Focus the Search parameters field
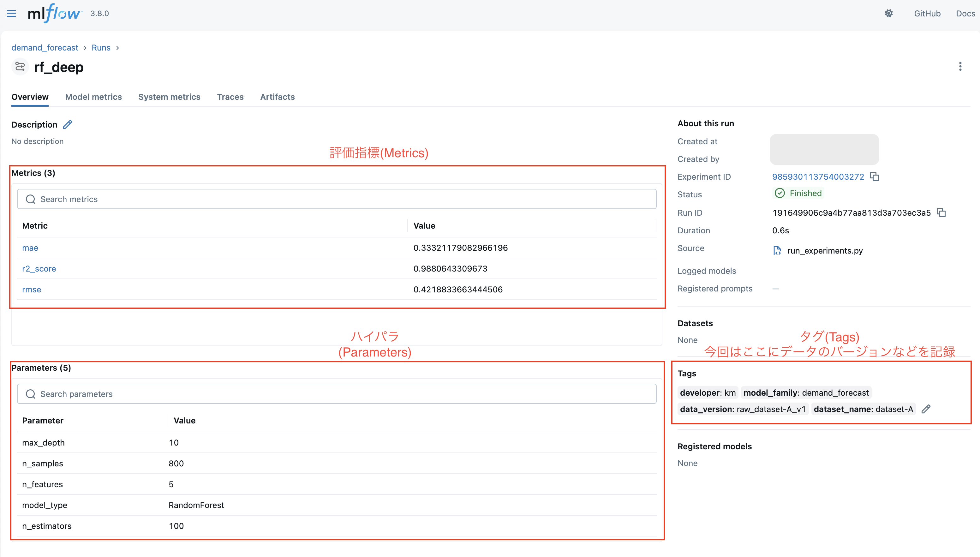The image size is (980, 557). point(337,394)
